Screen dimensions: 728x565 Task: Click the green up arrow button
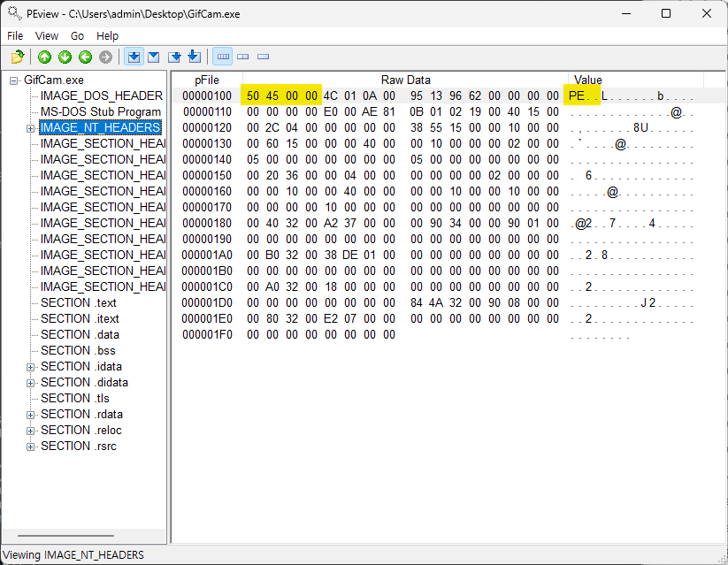click(44, 57)
